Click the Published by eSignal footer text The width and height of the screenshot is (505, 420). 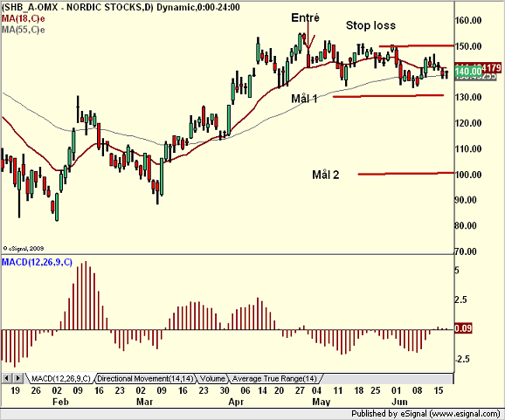[425, 414]
